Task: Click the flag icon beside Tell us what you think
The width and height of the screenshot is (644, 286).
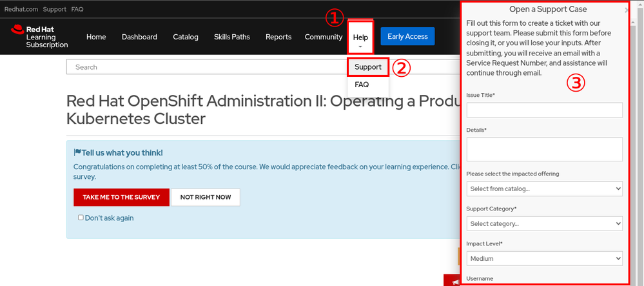Action: coord(77,153)
